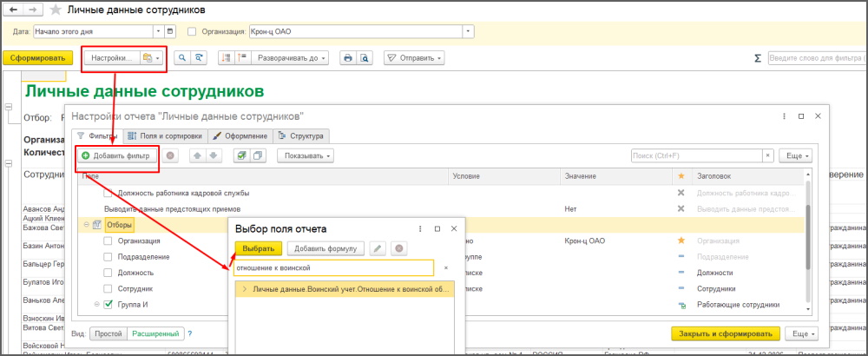The width and height of the screenshot is (868, 356).
Task: Click the field search box with отношение к воинской
Action: 334,268
